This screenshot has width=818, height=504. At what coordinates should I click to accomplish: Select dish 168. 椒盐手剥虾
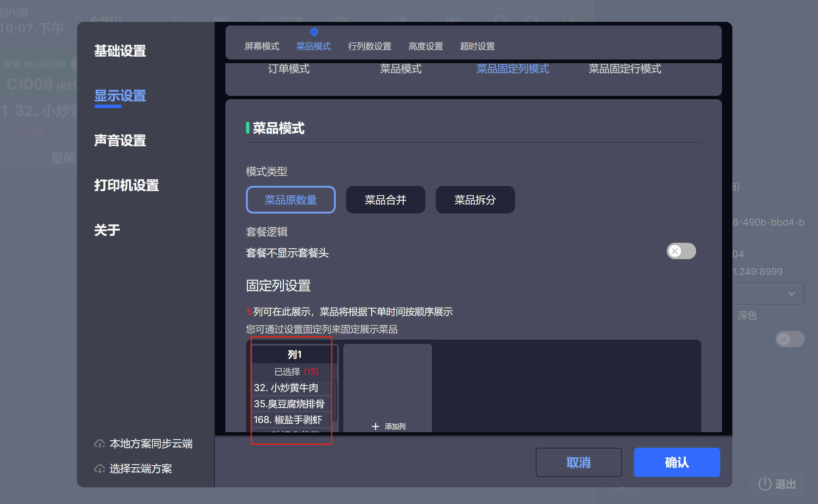tap(291, 420)
